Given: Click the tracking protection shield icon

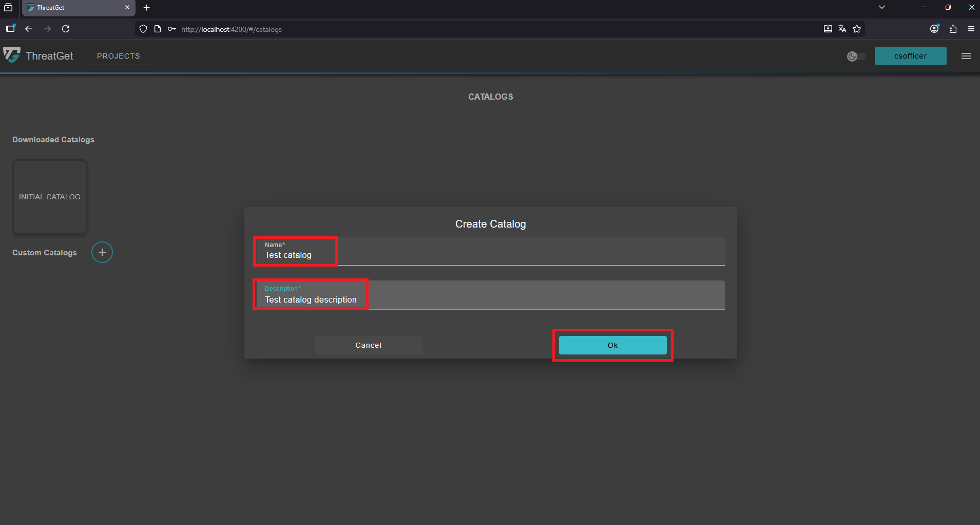Looking at the screenshot, I should coord(143,29).
